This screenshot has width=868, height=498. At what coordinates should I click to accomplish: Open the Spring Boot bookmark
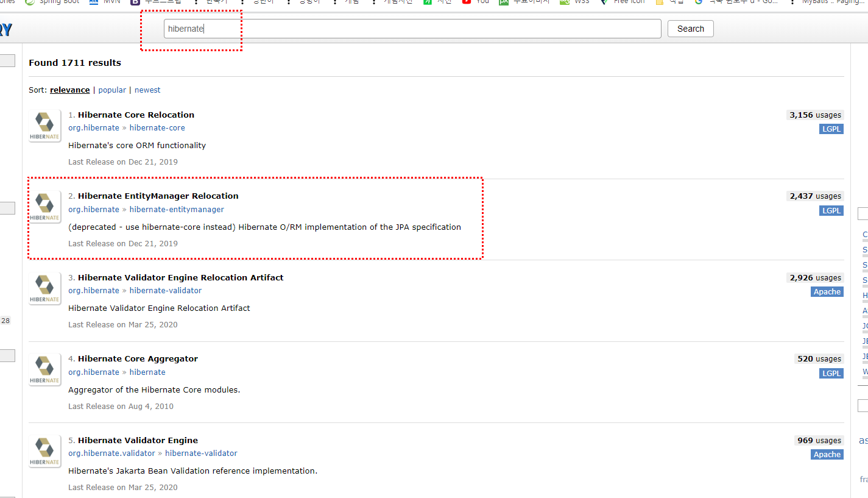coord(52,2)
